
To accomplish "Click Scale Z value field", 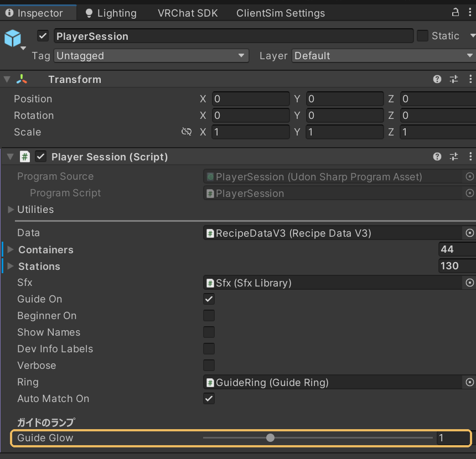I will pyautogui.click(x=438, y=132).
